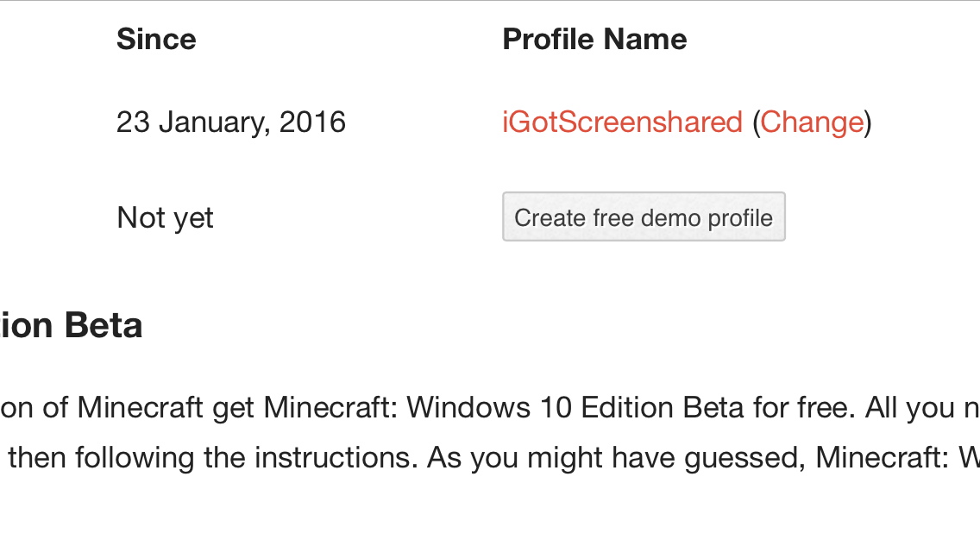980x552 pixels.
Task: Click the Not yet status text
Action: [x=165, y=217]
